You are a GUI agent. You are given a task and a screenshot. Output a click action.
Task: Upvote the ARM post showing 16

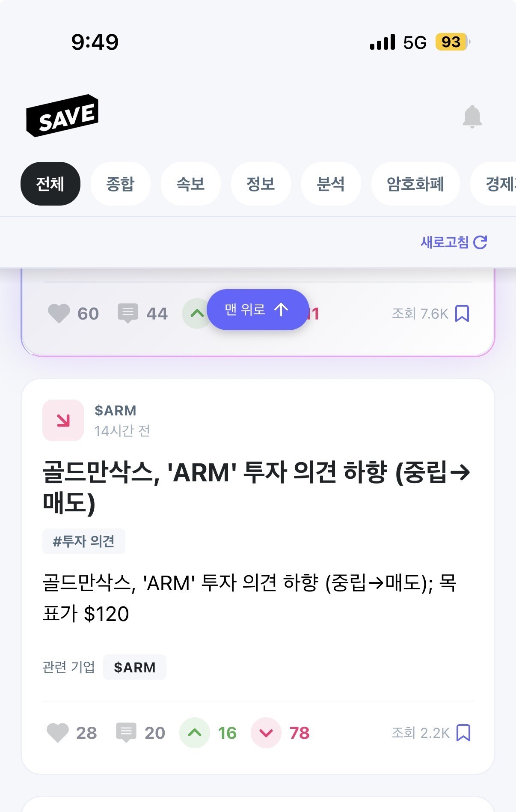[195, 733]
